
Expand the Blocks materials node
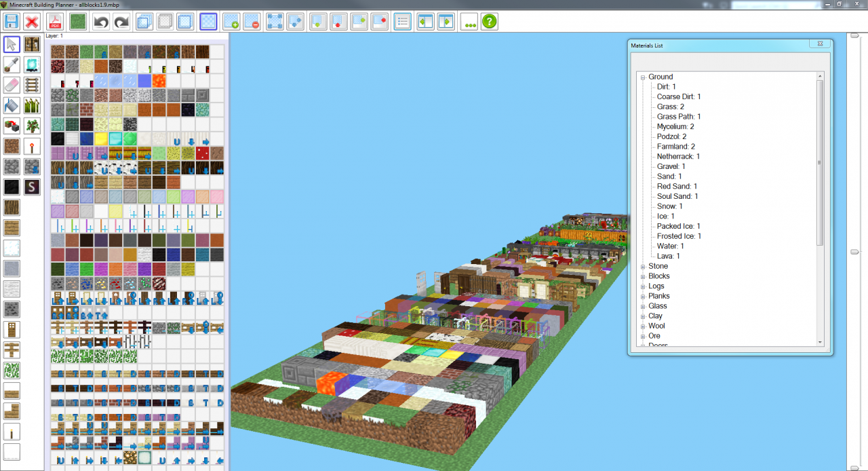pos(642,276)
